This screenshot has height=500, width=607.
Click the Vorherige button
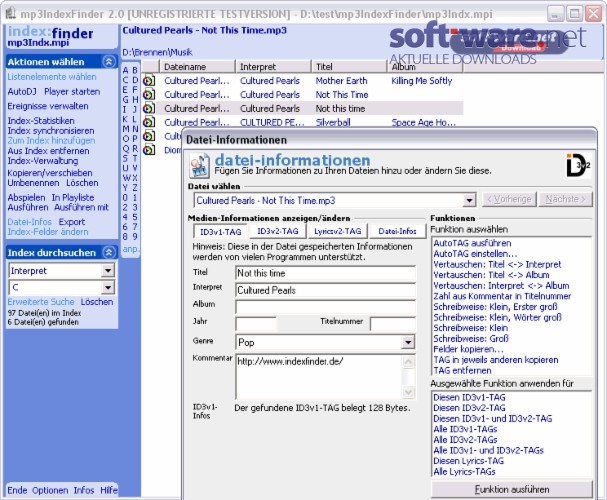509,199
